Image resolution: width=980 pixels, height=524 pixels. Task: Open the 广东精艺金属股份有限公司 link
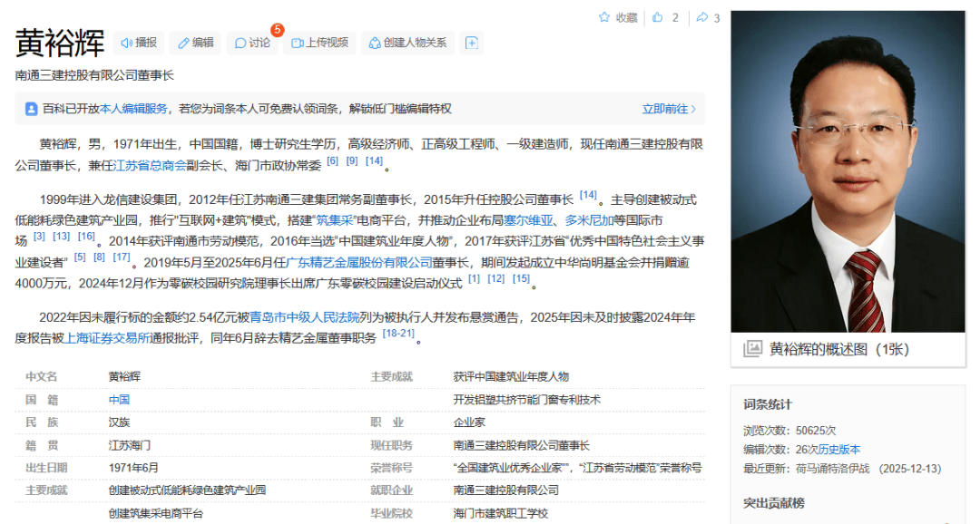tap(358, 262)
